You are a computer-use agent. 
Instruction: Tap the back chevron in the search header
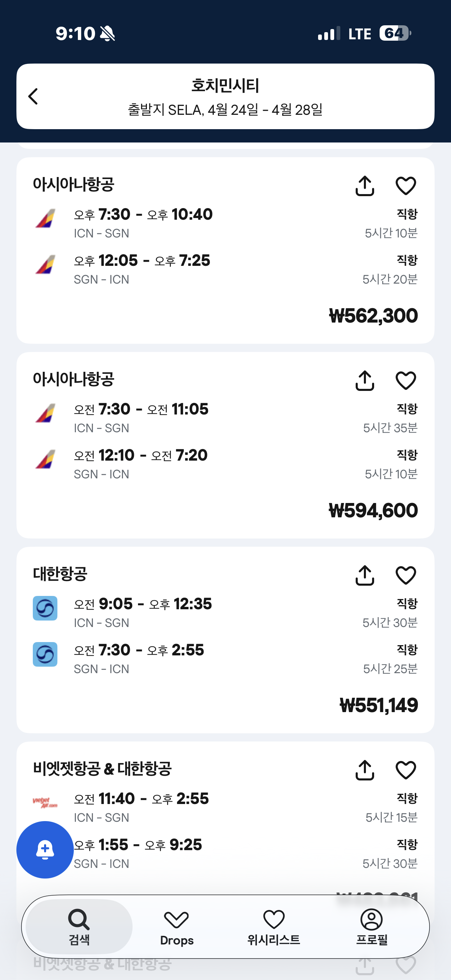coord(33,96)
